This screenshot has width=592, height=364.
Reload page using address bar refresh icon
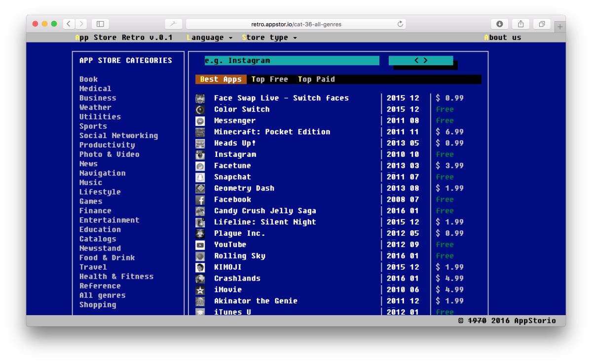pos(400,24)
